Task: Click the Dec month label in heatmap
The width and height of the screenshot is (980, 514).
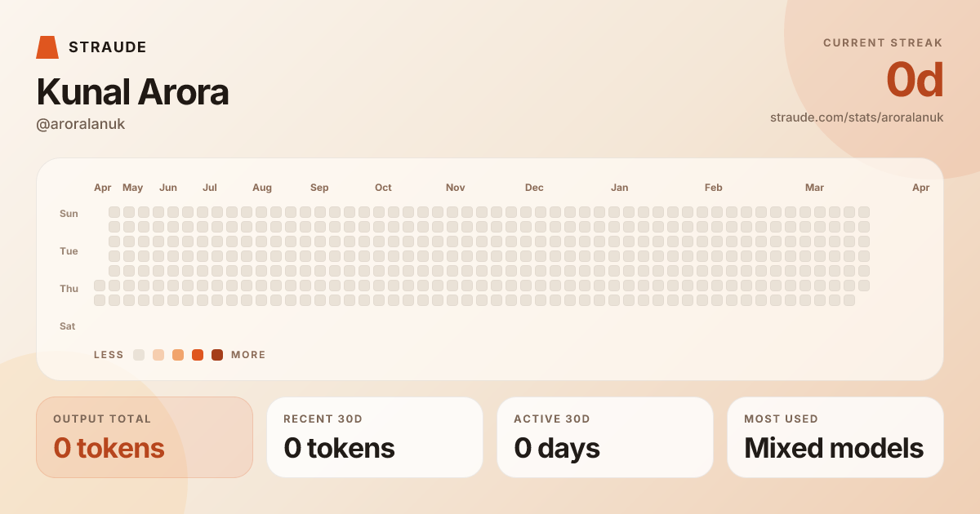Action: click(x=534, y=188)
